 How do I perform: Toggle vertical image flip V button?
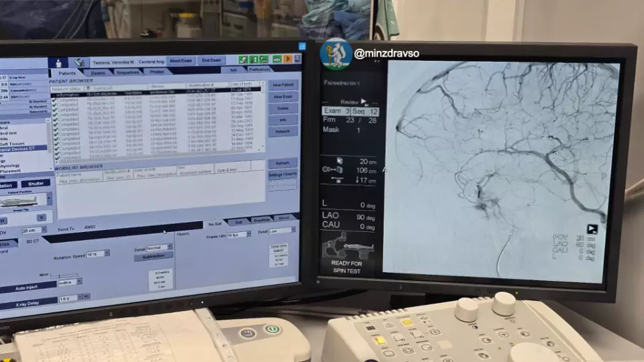(x=41, y=217)
